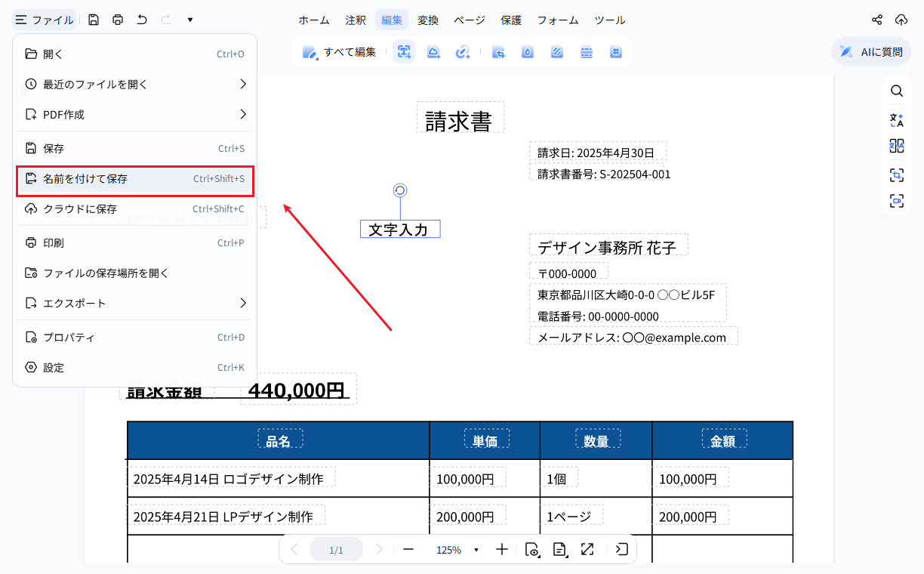
Task: Click the ファイル menu button
Action: click(x=45, y=20)
